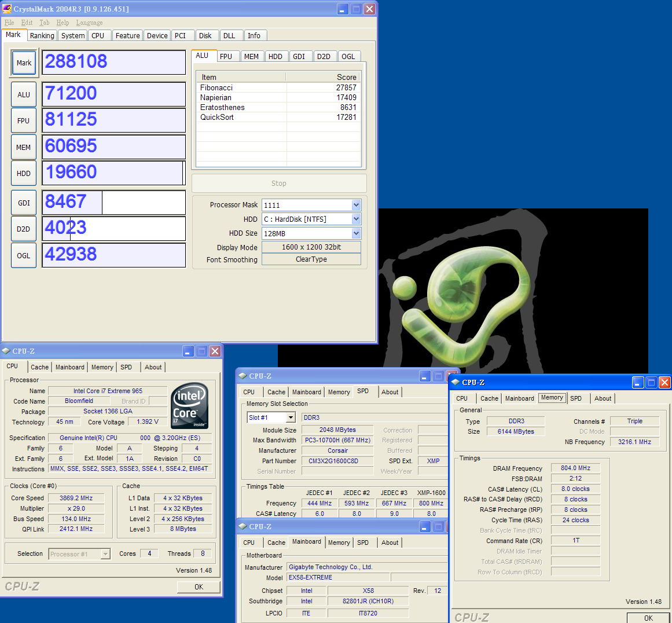The width and height of the screenshot is (672, 623).
Task: Click the CrystalMark icon in its title bar
Action: click(7, 9)
